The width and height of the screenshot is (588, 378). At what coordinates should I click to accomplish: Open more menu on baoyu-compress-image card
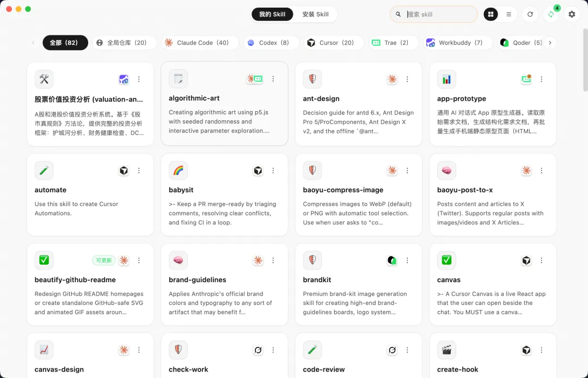tap(407, 170)
